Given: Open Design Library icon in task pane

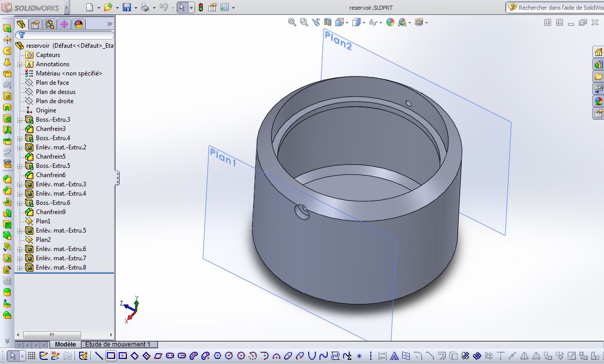Looking at the screenshot, I should [x=598, y=64].
